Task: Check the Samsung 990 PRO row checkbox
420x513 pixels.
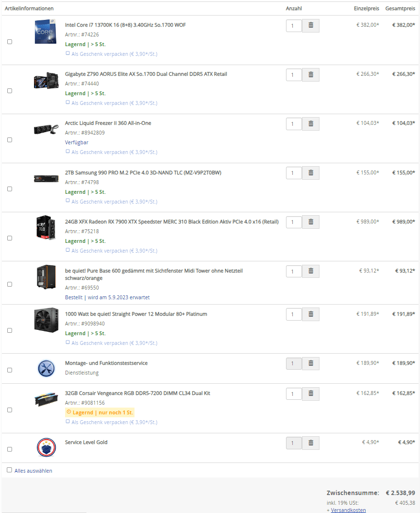Action: click(10, 189)
